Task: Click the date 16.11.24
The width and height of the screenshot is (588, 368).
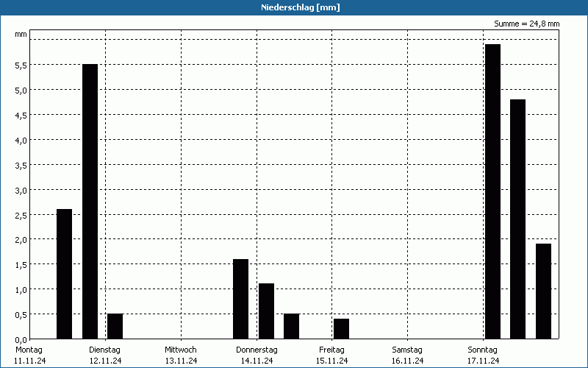Action: click(x=407, y=361)
